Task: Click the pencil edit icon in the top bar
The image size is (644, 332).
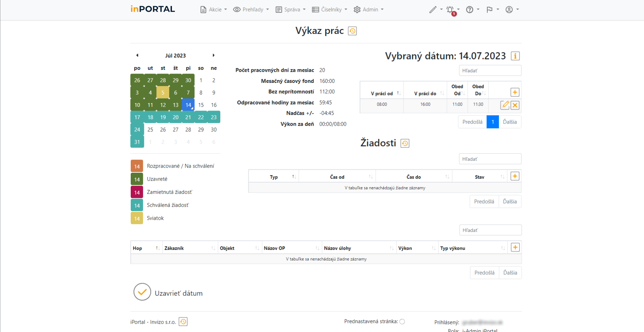Action: pyautogui.click(x=433, y=10)
